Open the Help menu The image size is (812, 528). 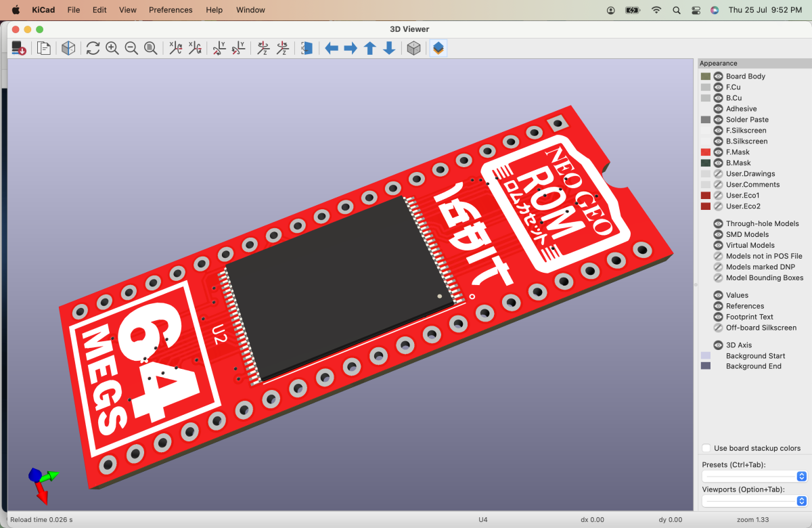click(214, 10)
